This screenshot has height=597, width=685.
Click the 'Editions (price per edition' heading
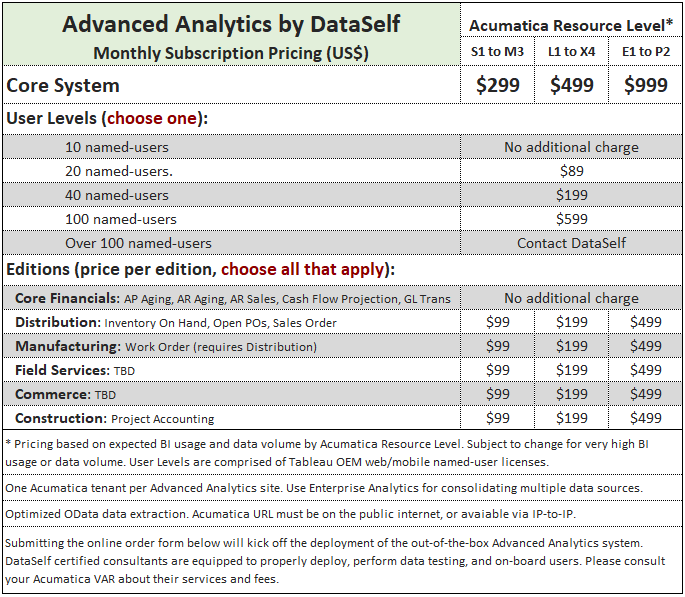coord(200,269)
